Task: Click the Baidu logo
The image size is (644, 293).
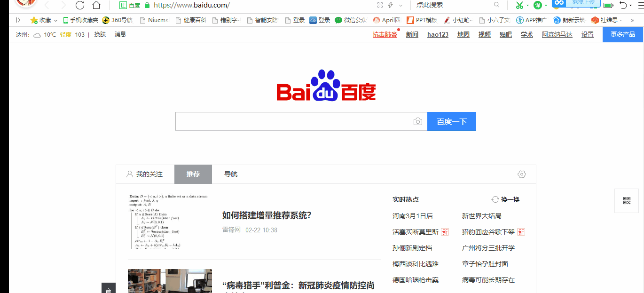Action: point(326,85)
